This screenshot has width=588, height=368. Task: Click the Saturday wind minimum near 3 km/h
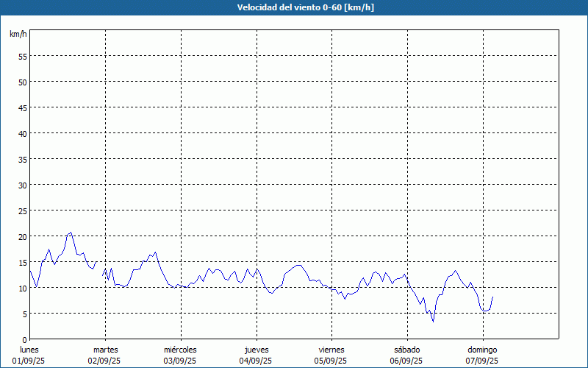(433, 322)
